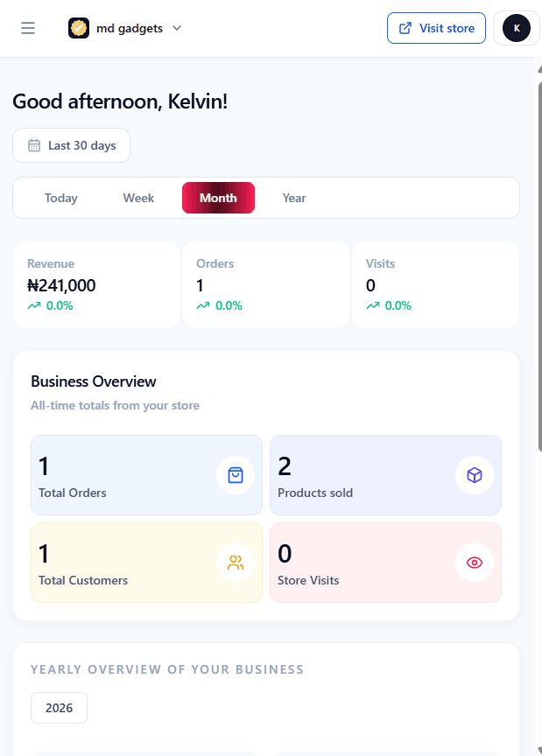Select the Month period tab
The image size is (542, 756).
[218, 198]
